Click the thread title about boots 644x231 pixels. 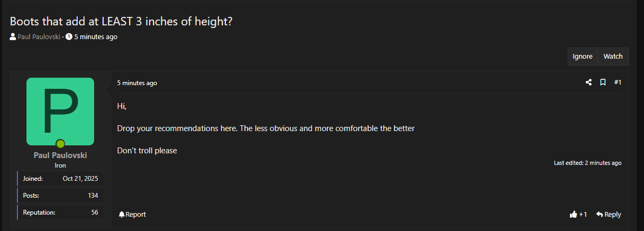(122, 22)
